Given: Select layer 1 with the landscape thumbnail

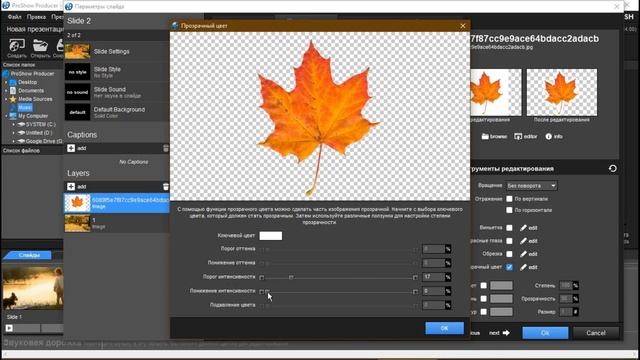Looking at the screenshot, I should [117, 223].
